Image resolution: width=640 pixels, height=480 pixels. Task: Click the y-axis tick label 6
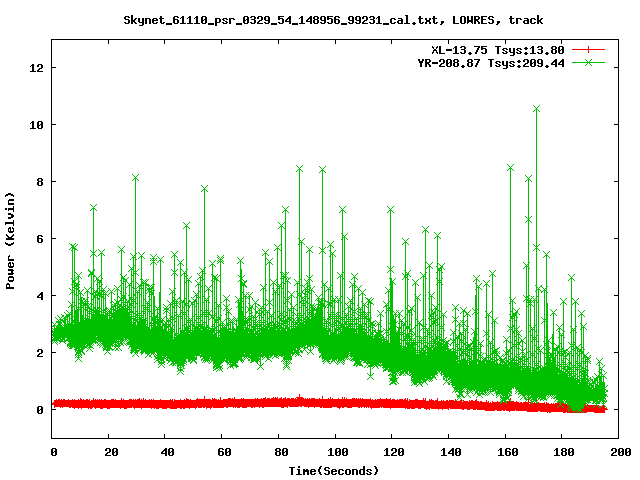40,239
